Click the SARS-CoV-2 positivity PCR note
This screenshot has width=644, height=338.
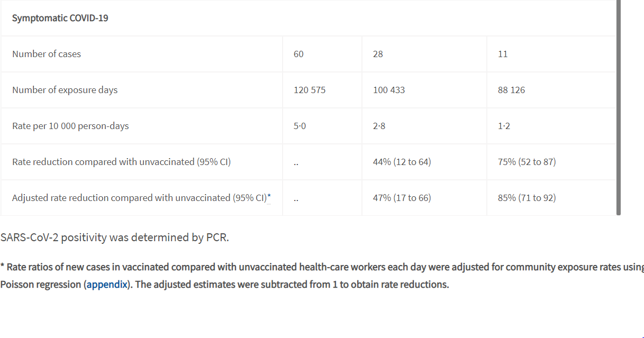coord(115,237)
